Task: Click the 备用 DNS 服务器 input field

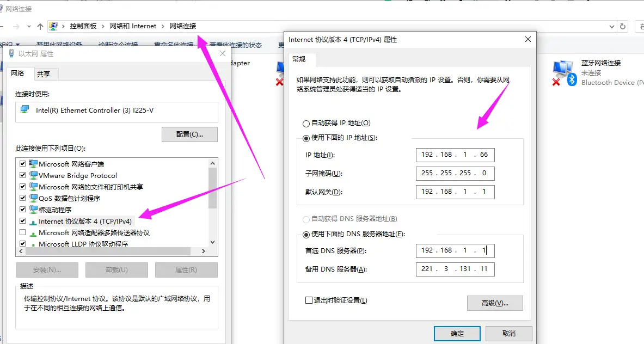Action: coord(455,269)
